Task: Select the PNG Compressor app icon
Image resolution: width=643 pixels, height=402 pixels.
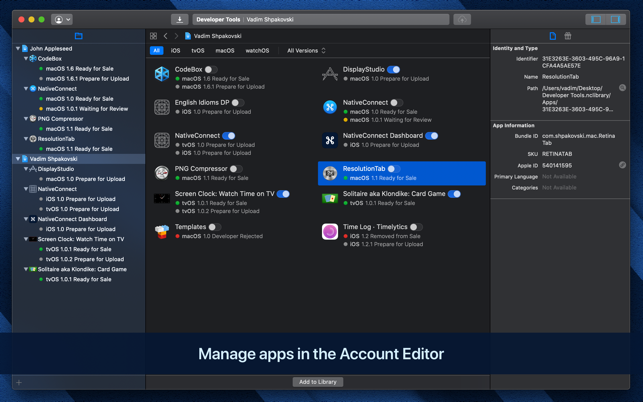Action: (162, 173)
